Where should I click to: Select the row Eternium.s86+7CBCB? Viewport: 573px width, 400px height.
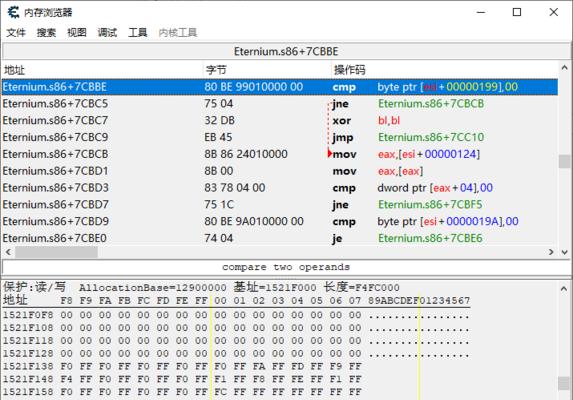(x=280, y=154)
